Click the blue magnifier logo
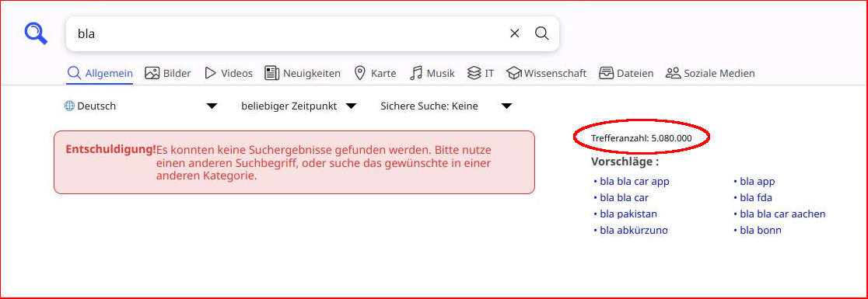 pyautogui.click(x=36, y=33)
